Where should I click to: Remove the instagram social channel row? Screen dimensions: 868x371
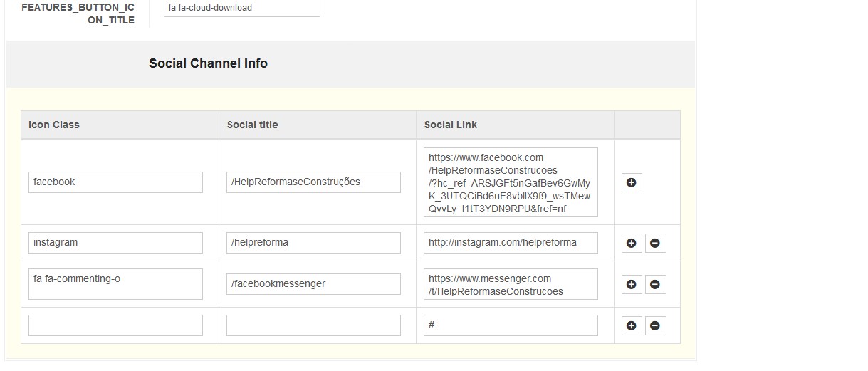[654, 243]
